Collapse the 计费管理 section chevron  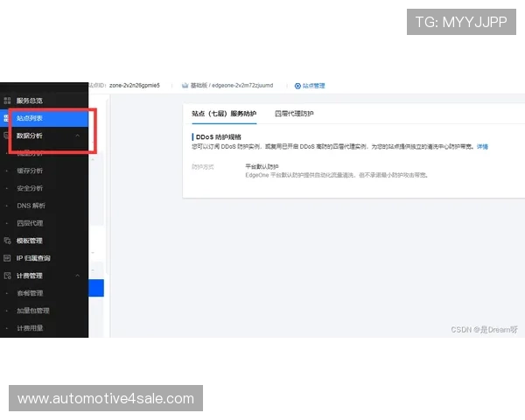(77, 276)
